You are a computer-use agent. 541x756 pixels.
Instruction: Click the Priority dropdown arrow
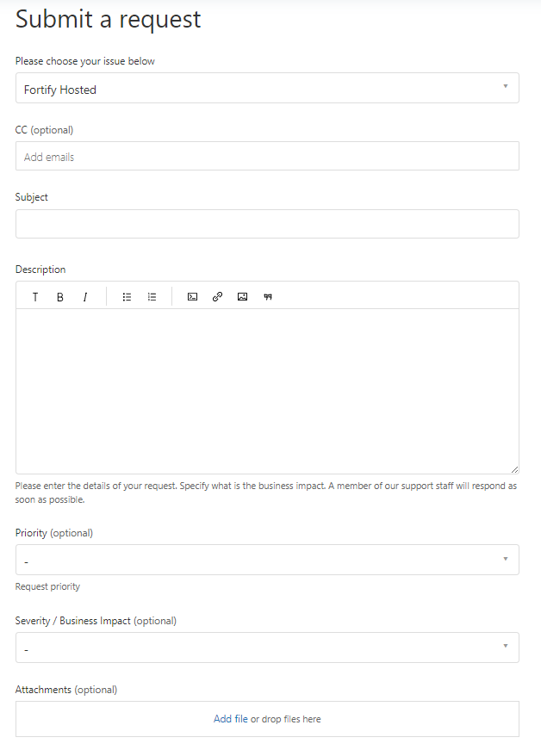click(x=506, y=559)
